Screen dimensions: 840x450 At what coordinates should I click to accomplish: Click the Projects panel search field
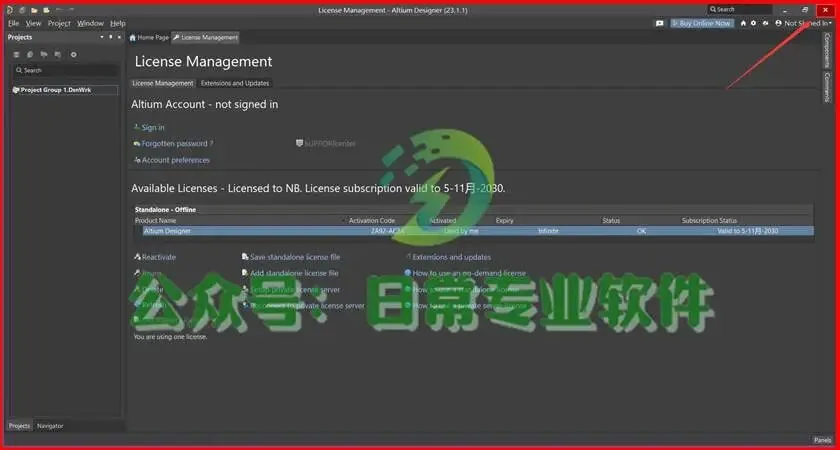[65, 70]
